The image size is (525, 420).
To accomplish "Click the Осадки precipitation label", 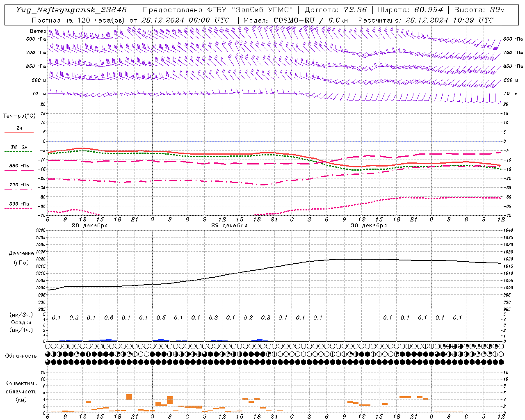I will tap(21, 322).
